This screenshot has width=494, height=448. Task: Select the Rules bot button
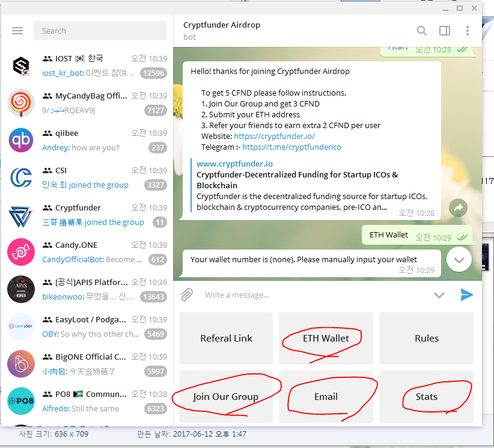(x=426, y=339)
